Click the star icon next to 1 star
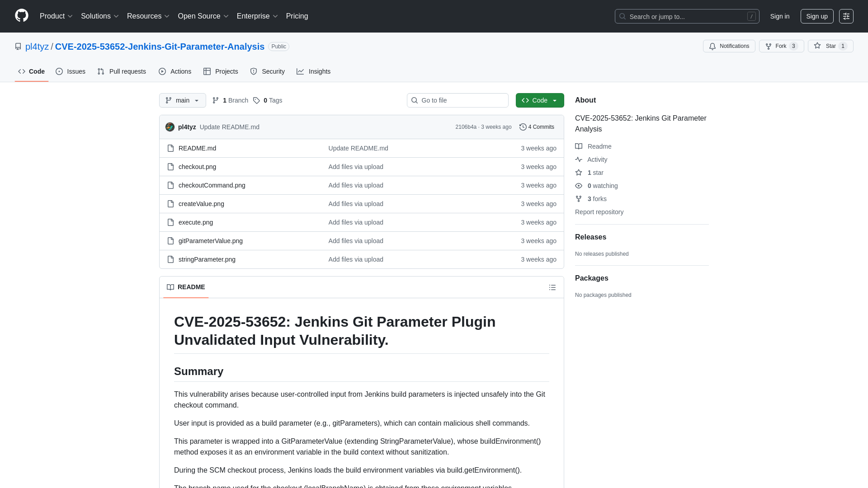868x488 pixels. coord(579,173)
